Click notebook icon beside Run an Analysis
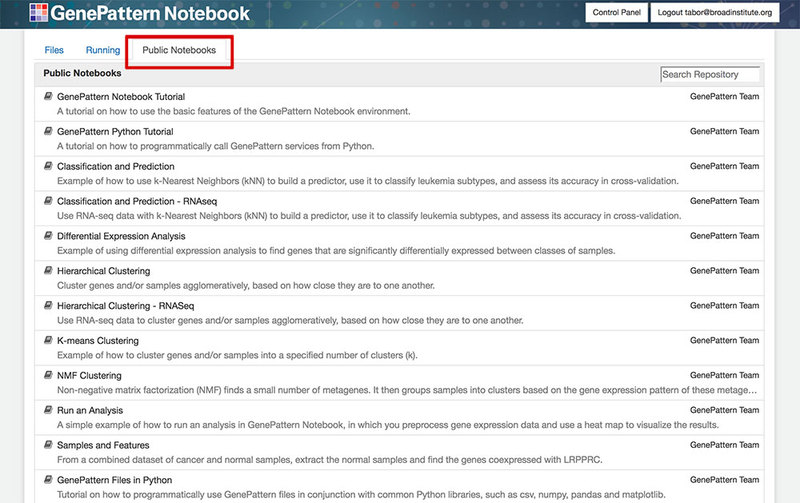This screenshot has height=503, width=800. click(x=48, y=410)
